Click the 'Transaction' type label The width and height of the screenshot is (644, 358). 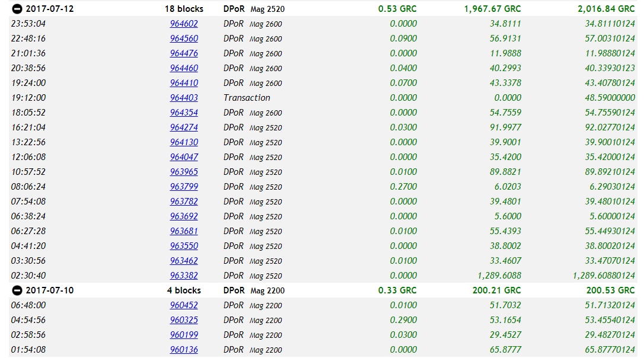tap(247, 98)
